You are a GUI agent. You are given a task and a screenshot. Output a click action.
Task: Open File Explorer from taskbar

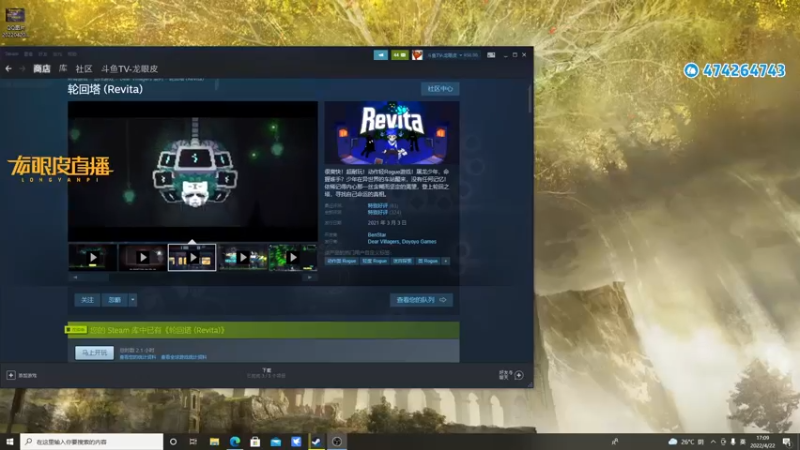[214, 441]
